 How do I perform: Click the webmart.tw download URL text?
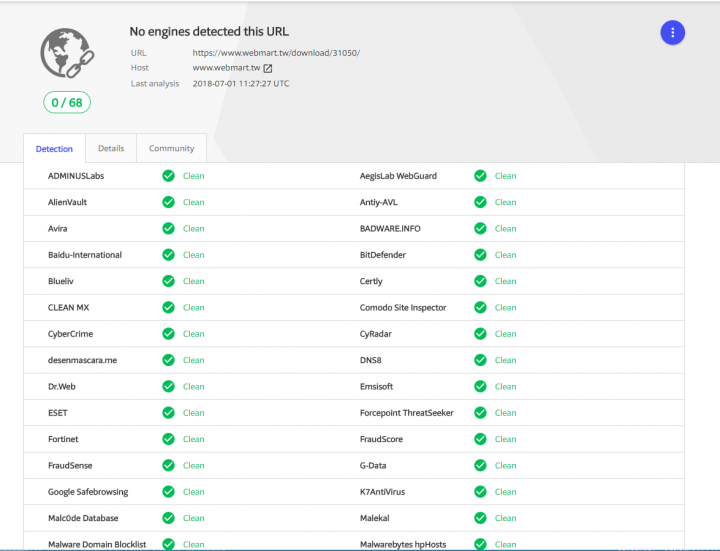click(x=276, y=52)
